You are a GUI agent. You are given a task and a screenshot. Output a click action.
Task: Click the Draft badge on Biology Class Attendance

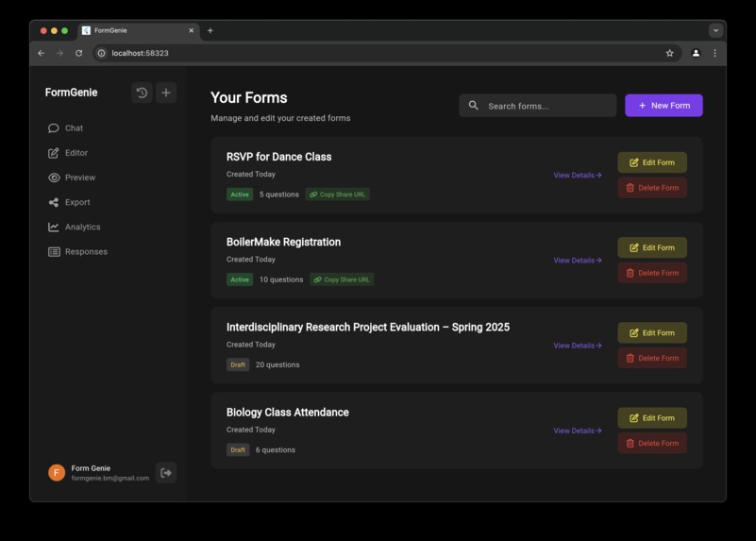pyautogui.click(x=238, y=449)
